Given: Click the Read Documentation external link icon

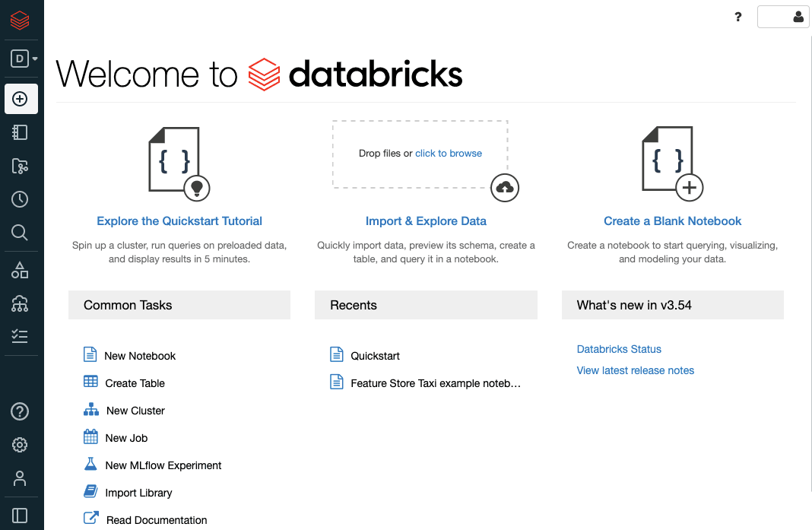Looking at the screenshot, I should pyautogui.click(x=91, y=518).
